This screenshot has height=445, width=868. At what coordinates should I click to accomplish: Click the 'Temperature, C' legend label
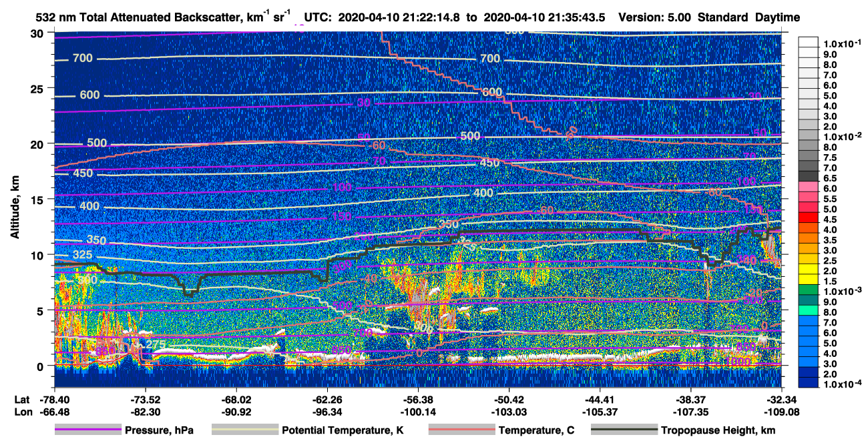pyautogui.click(x=536, y=430)
